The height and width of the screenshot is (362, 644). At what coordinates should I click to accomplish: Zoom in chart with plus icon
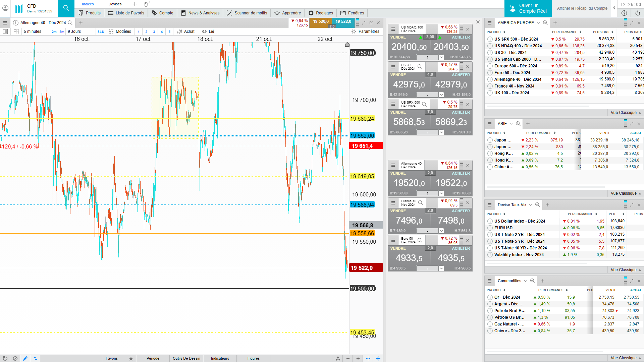point(358,358)
